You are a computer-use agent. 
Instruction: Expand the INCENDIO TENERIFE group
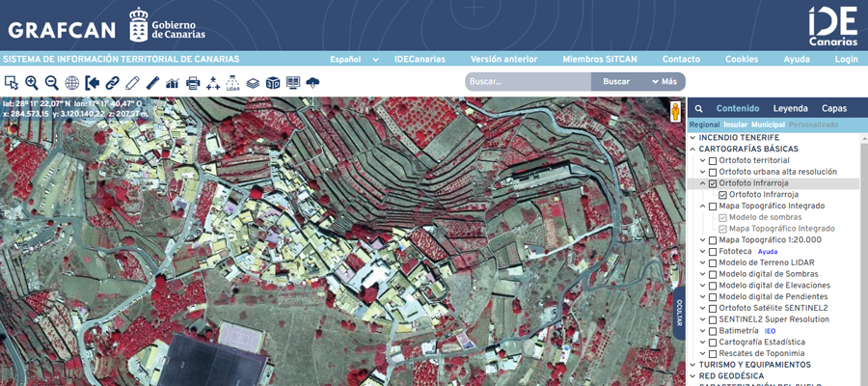692,138
